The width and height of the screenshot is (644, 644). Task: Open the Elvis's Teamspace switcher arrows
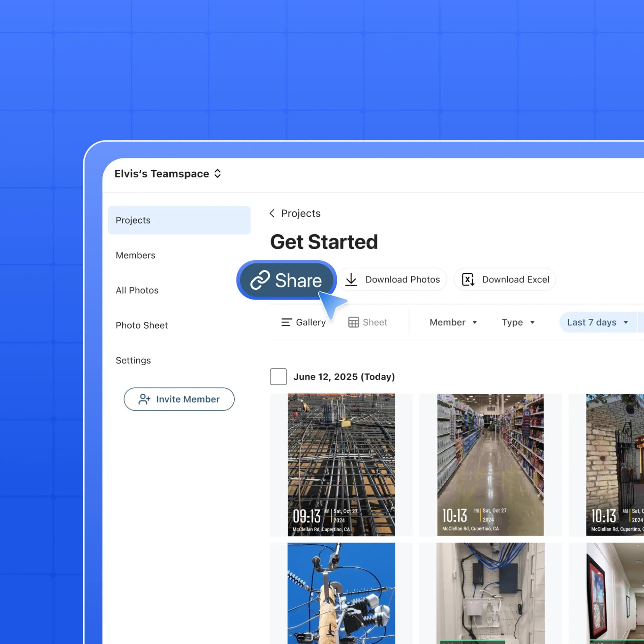point(217,174)
